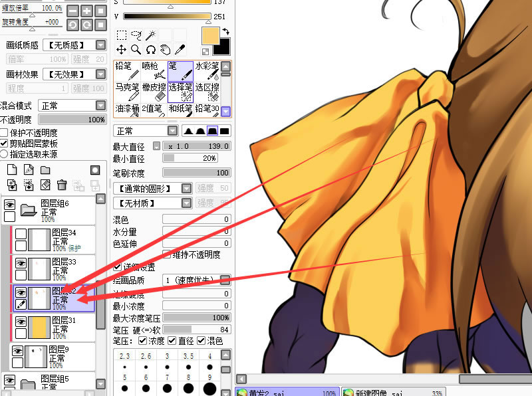Rotate the canvas counterclockwise

click(72, 25)
